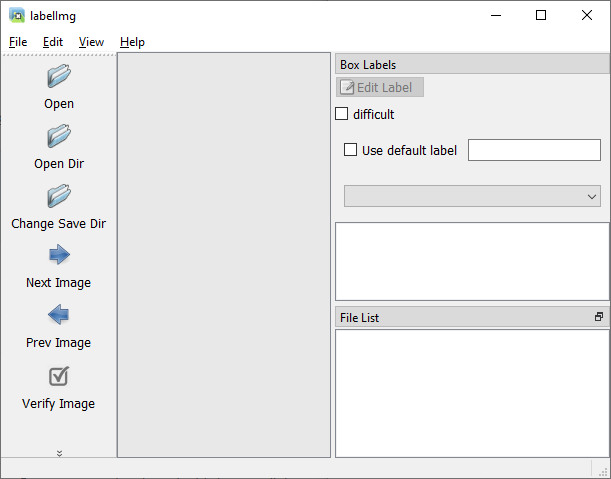Click the Open file folder icon
611x479 pixels.
(59, 76)
